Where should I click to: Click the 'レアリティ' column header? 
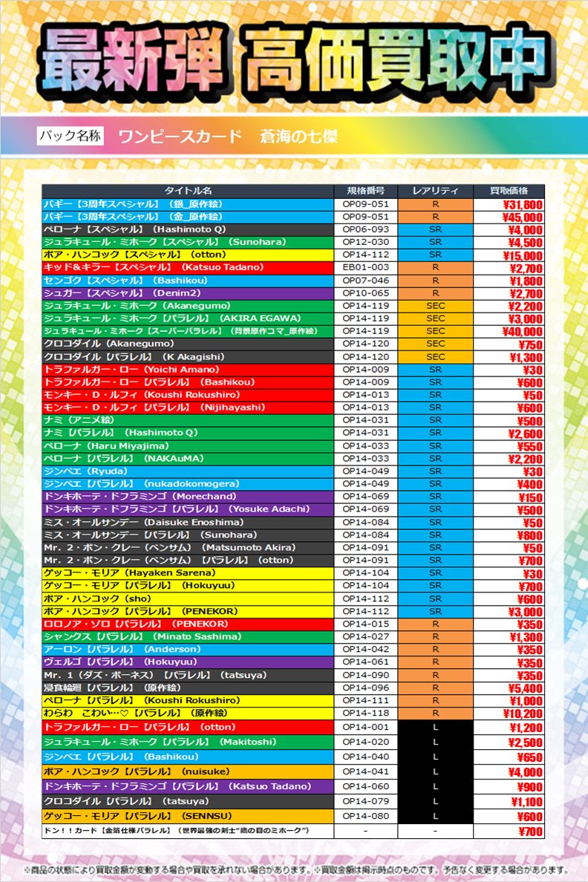tap(436, 191)
